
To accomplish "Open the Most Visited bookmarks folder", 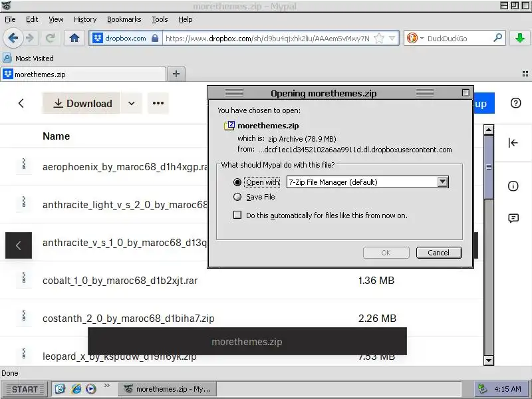I will pos(28,59).
